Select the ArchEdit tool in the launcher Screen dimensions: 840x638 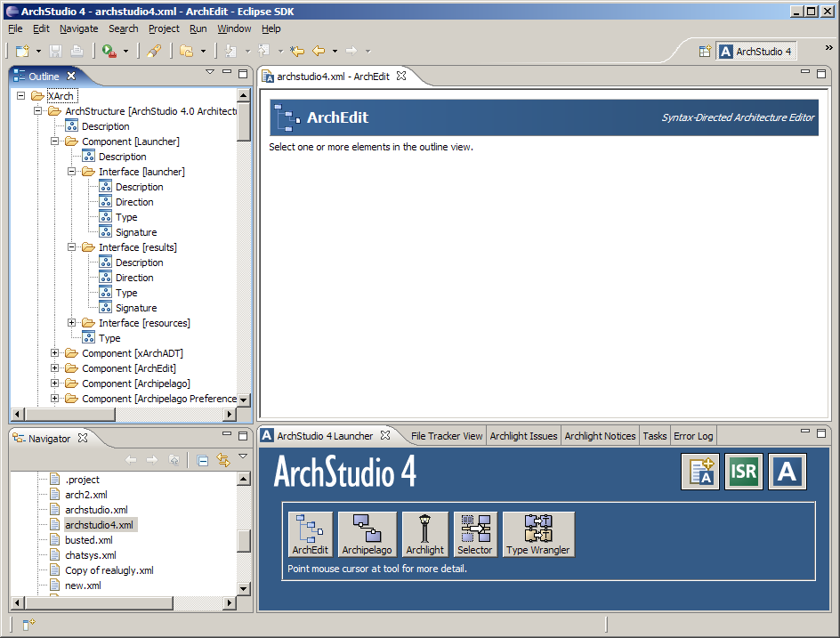tap(309, 534)
